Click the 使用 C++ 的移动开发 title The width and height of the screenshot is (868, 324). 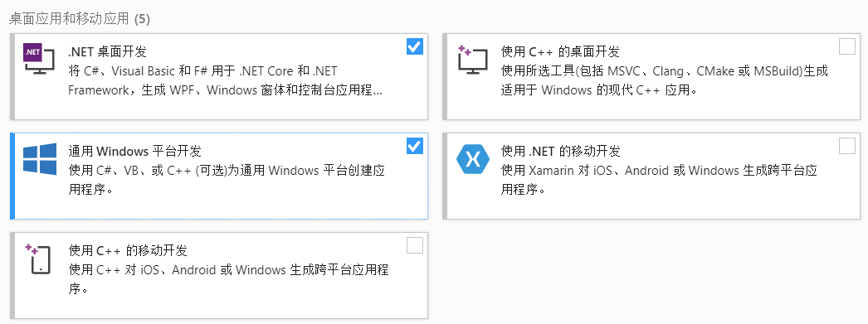128,250
